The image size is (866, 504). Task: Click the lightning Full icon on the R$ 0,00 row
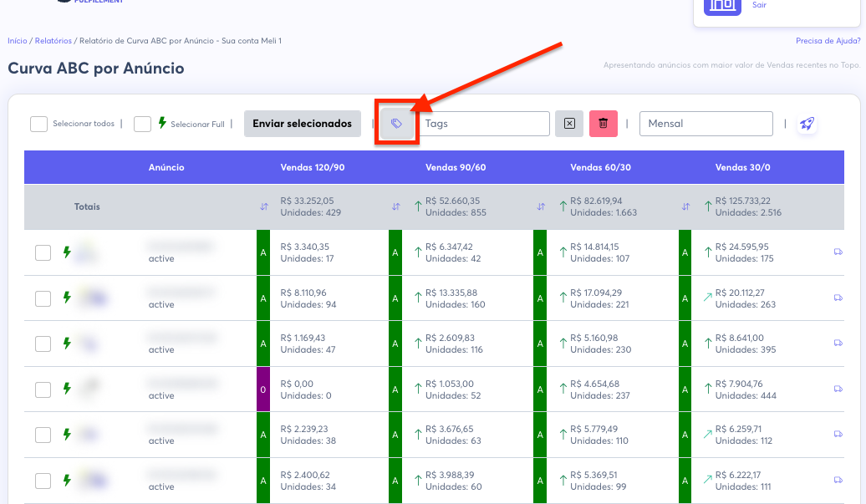coord(67,389)
